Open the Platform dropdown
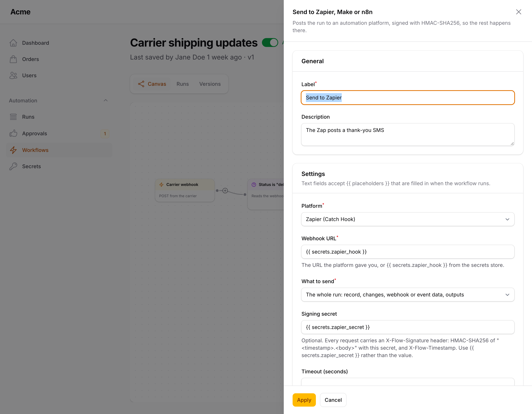This screenshot has width=532, height=414. pyautogui.click(x=408, y=219)
